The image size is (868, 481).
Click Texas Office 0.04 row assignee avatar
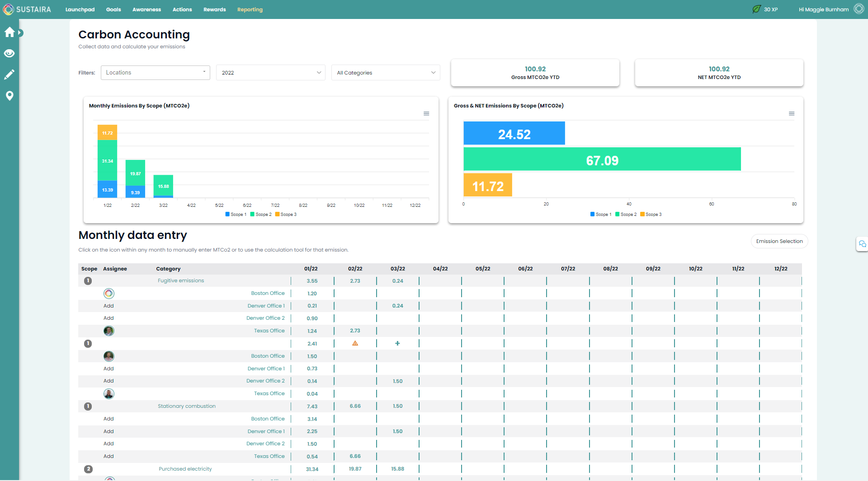pos(109,394)
